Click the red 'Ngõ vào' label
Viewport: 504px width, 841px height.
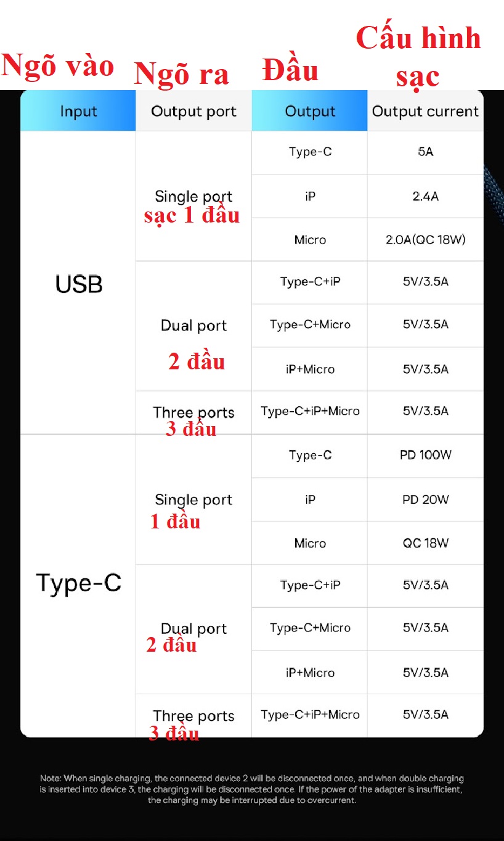(57, 66)
